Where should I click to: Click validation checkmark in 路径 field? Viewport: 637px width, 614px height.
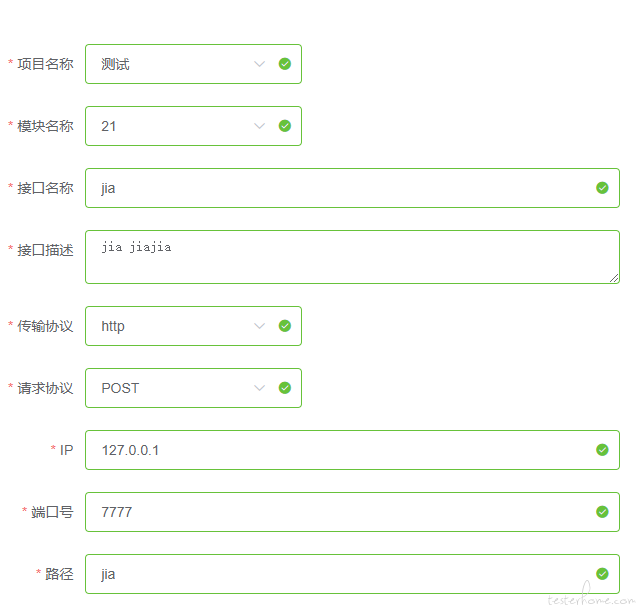[x=602, y=574]
